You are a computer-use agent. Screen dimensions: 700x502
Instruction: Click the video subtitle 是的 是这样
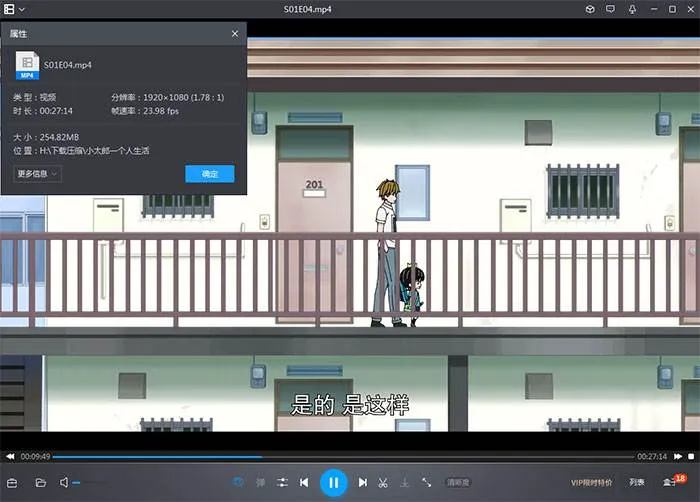pos(350,405)
